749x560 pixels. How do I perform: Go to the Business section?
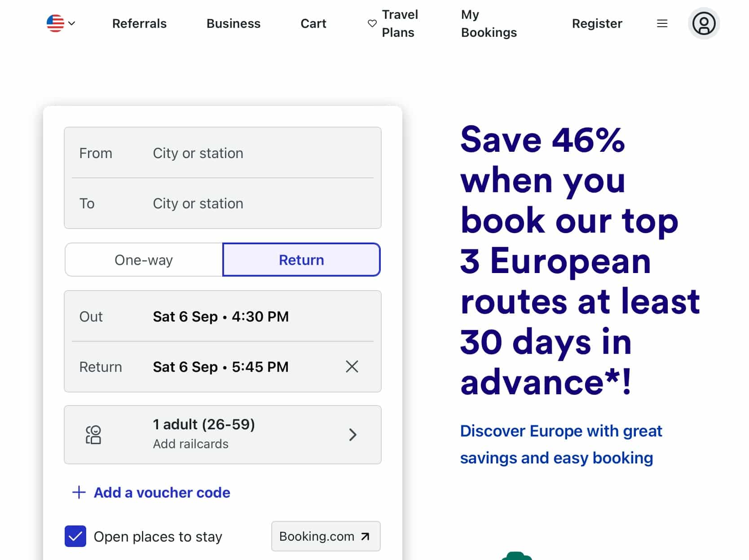point(233,23)
